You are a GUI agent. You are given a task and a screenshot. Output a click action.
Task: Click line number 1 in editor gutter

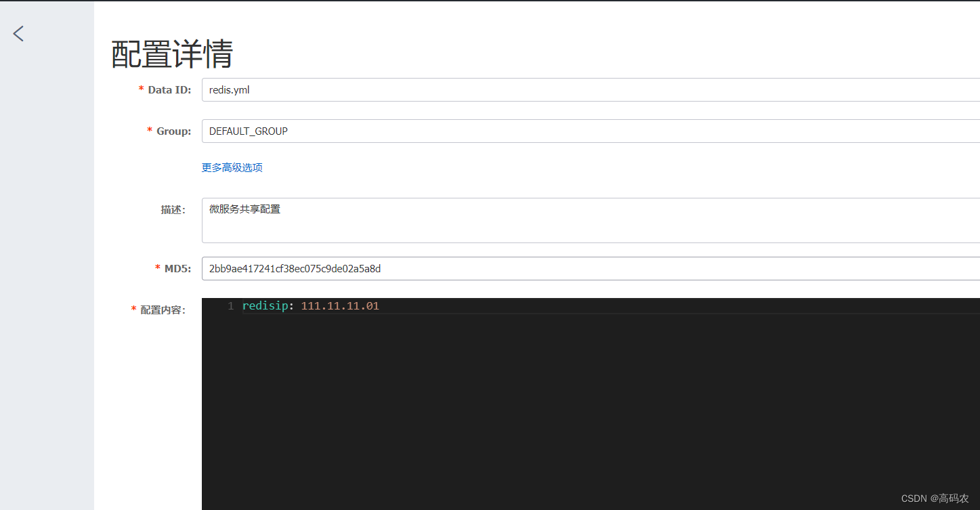tap(230, 306)
